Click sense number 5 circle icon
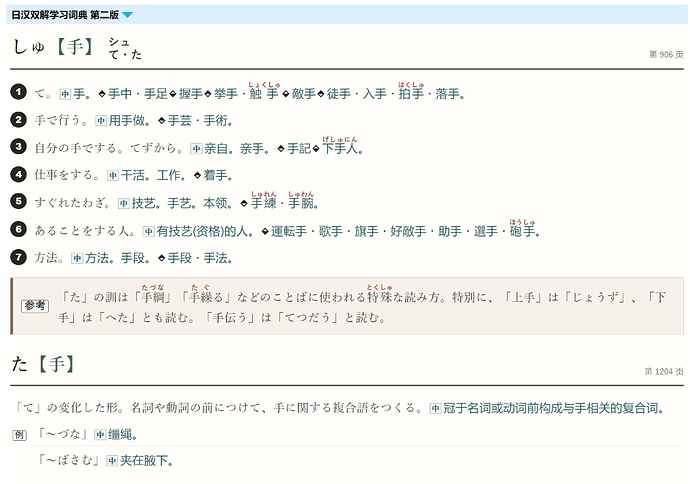 (x=18, y=202)
